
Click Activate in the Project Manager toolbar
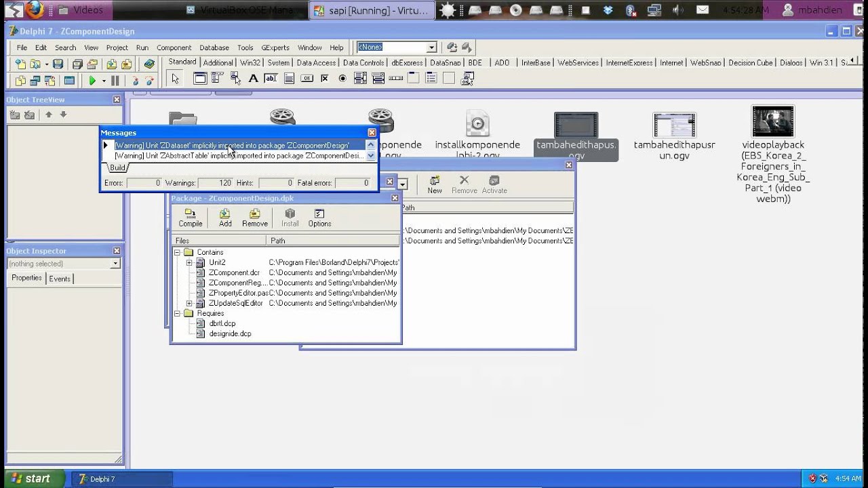click(494, 184)
